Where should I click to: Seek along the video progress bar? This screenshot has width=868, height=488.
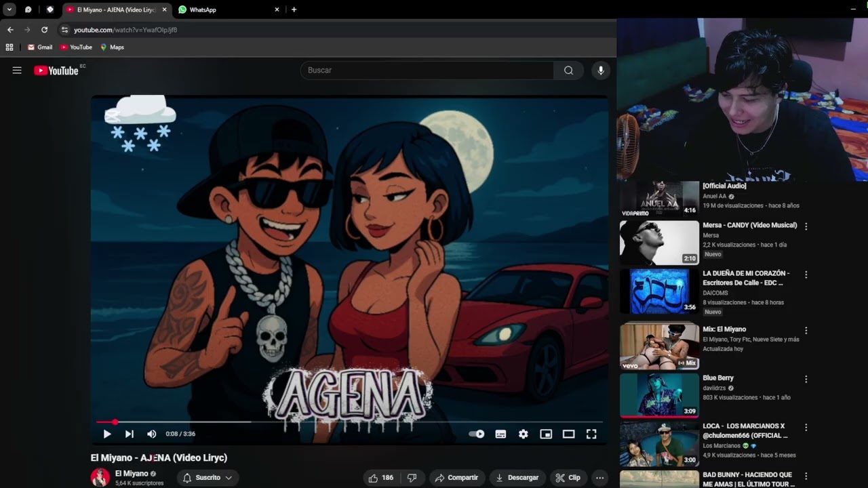click(349, 422)
